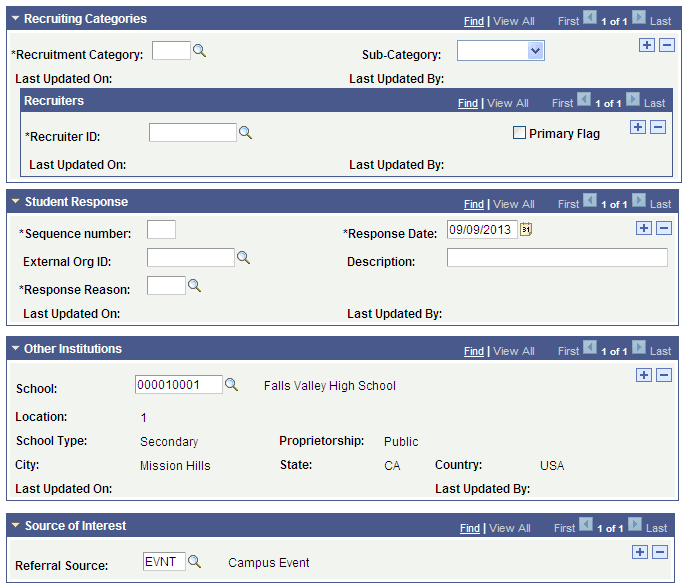Show next row in Student Response

click(x=639, y=201)
